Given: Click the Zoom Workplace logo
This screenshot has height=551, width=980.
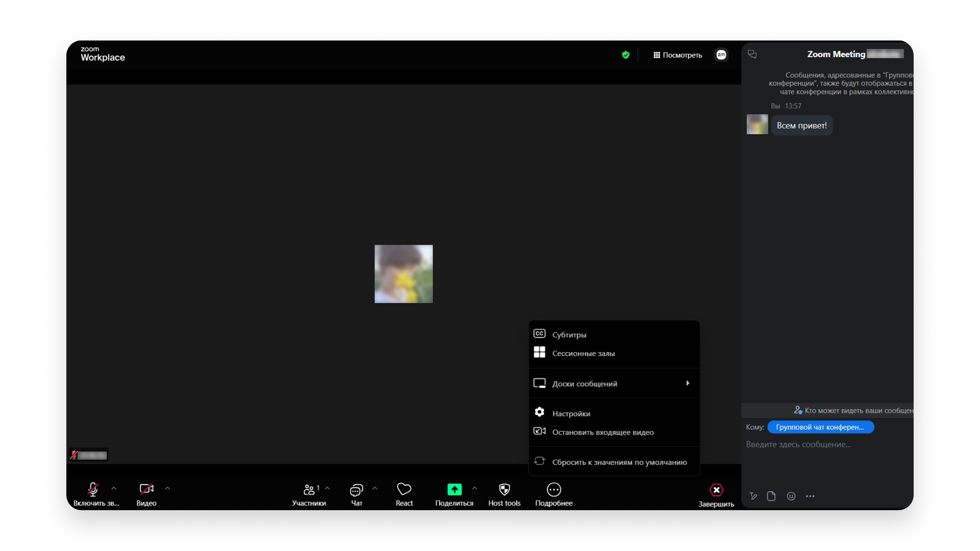Looking at the screenshot, I should [x=103, y=54].
